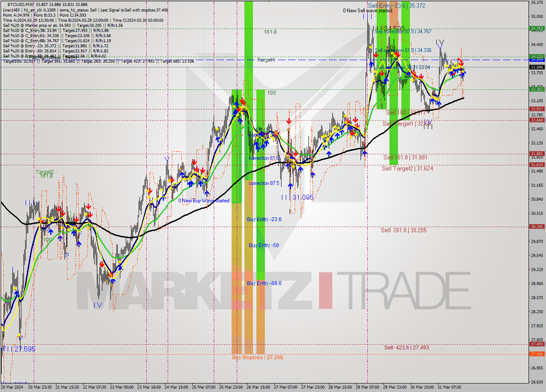
Task: Select the 'I I 31.095' wave label
Action: point(297,198)
